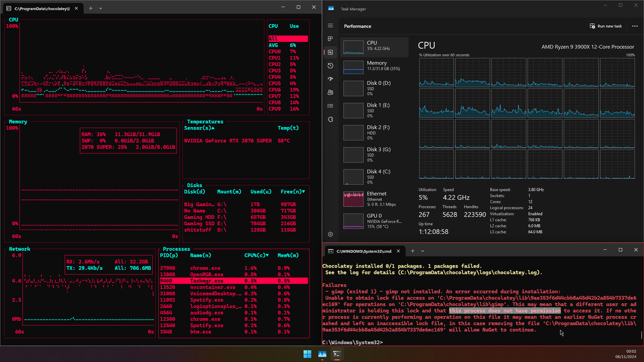This screenshot has height=362, width=644.
Task: Select Ethernet performance entry
Action: (374, 198)
